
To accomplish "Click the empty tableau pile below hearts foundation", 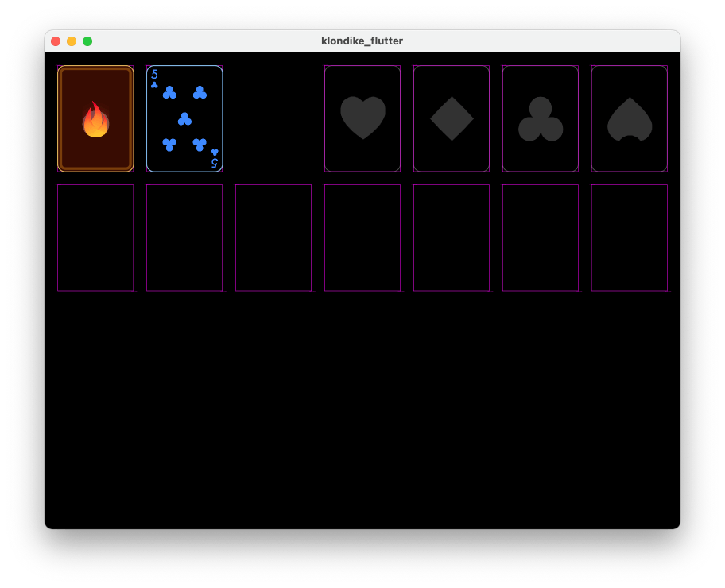I will point(362,238).
